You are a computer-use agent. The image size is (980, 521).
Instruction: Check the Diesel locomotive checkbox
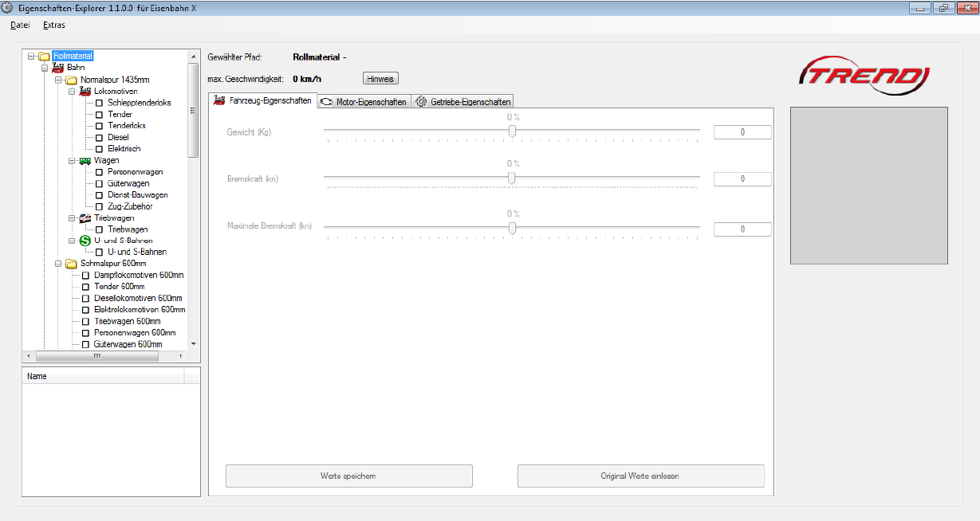(100, 138)
